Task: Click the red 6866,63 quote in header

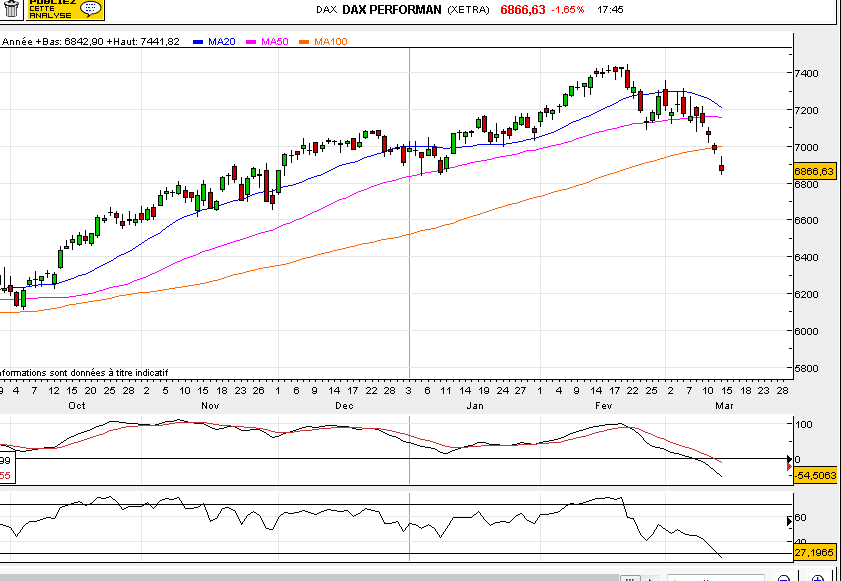Action: (523, 10)
